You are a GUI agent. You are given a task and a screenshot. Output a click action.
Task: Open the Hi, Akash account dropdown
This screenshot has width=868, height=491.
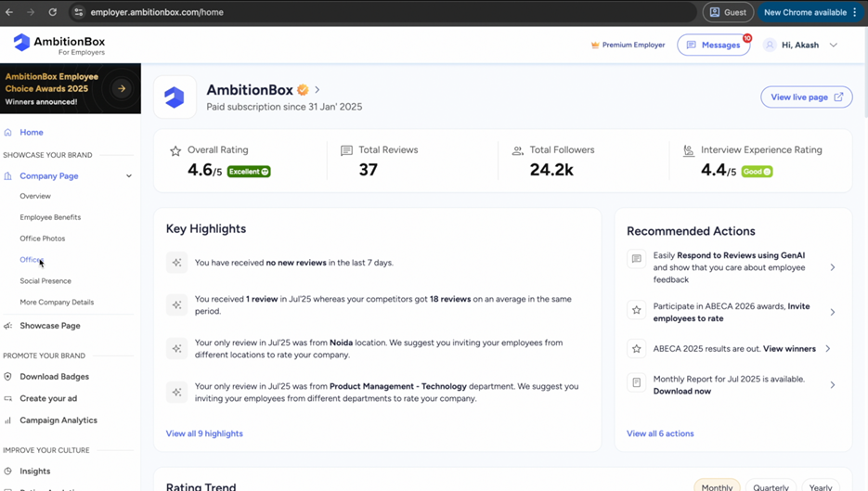tap(833, 45)
